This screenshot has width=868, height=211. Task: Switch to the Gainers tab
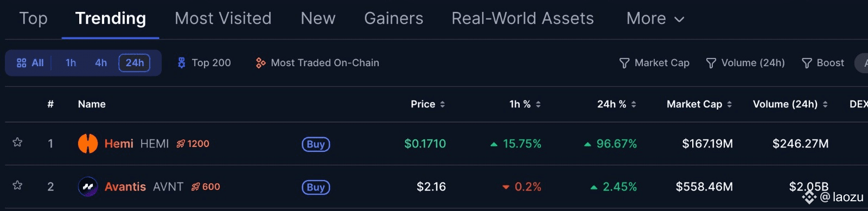394,18
